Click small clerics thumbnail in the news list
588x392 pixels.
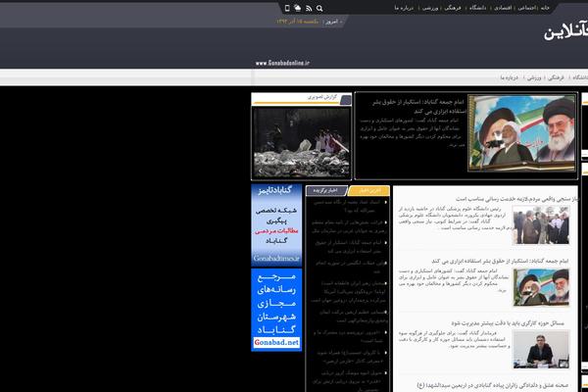pos(541,287)
